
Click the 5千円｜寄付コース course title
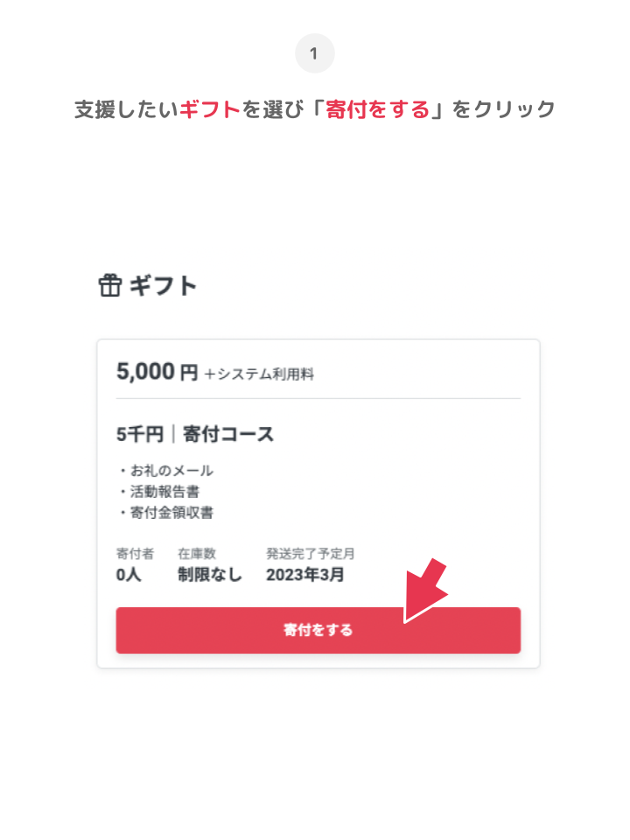(x=195, y=434)
